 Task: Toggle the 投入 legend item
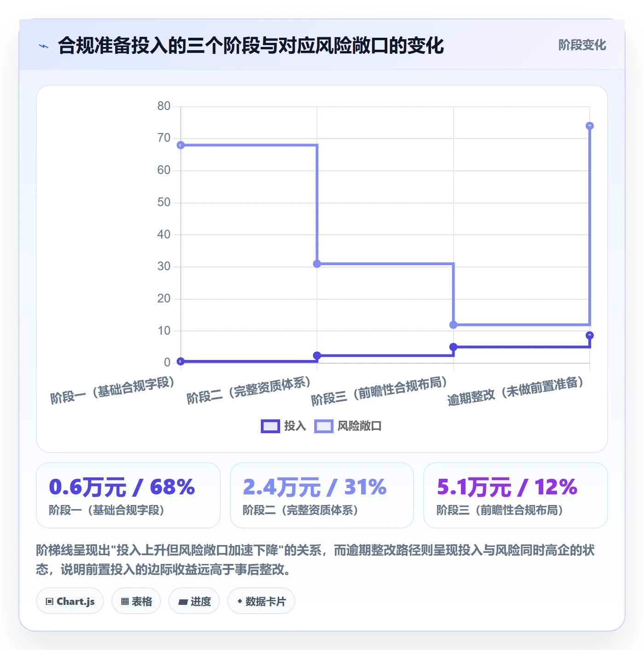pyautogui.click(x=283, y=426)
